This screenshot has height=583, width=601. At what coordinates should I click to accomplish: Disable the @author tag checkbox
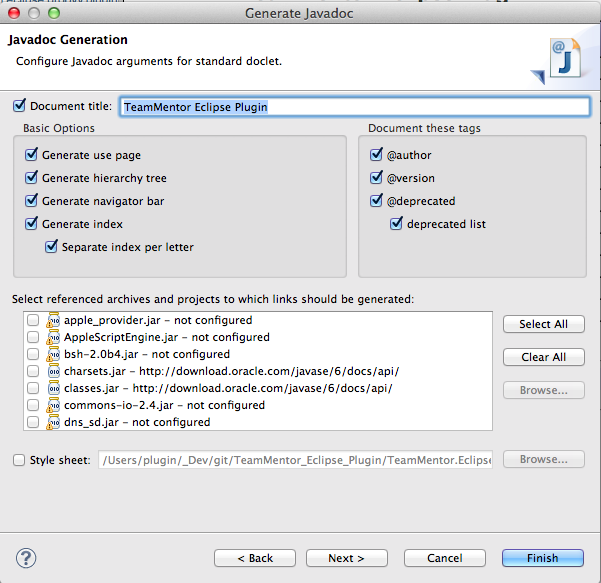pos(377,155)
